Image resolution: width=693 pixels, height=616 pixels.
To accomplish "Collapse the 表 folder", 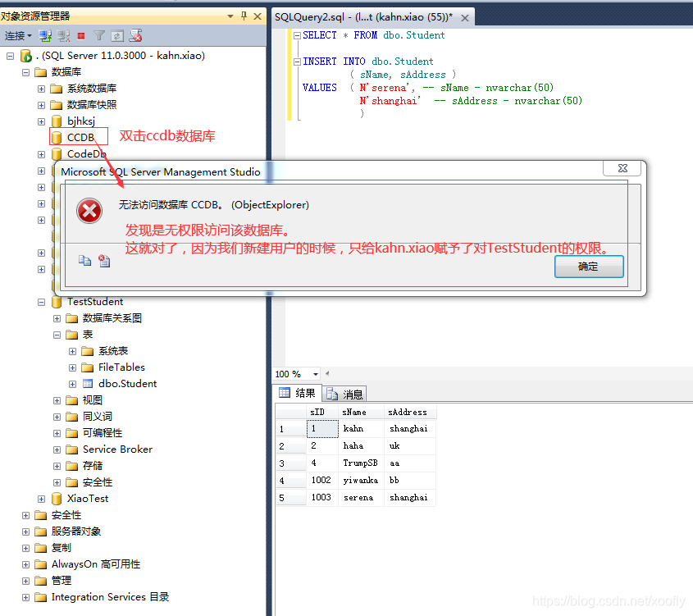I will 57,335.
